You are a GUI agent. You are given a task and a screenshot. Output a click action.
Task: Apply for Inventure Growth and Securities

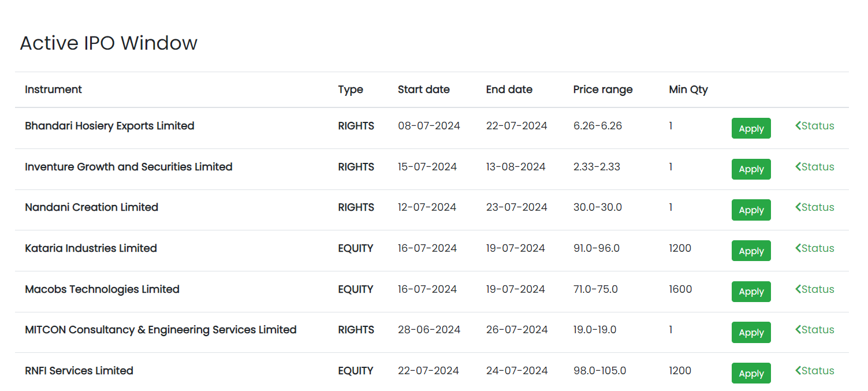click(x=751, y=169)
